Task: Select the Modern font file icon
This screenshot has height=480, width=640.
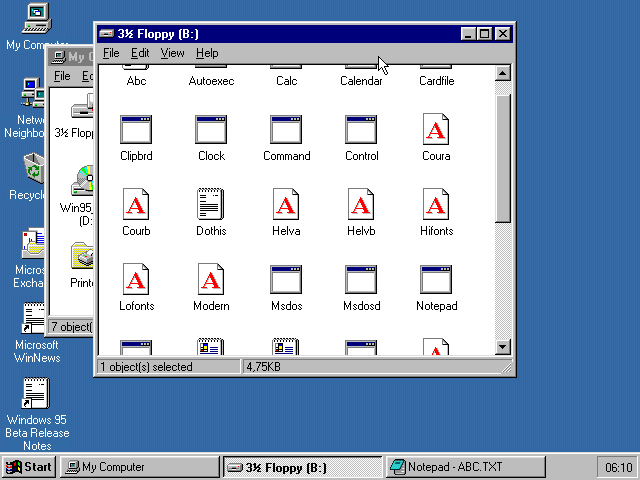Action: [x=211, y=281]
